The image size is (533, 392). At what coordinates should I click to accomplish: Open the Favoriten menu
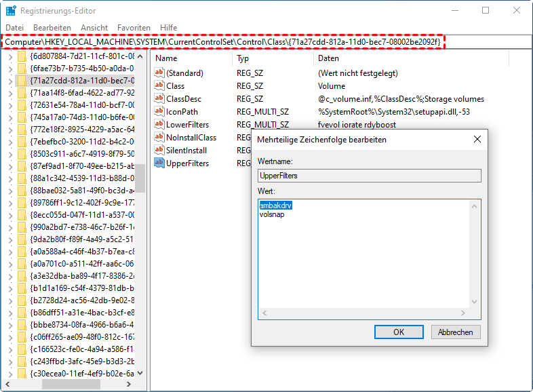point(134,28)
